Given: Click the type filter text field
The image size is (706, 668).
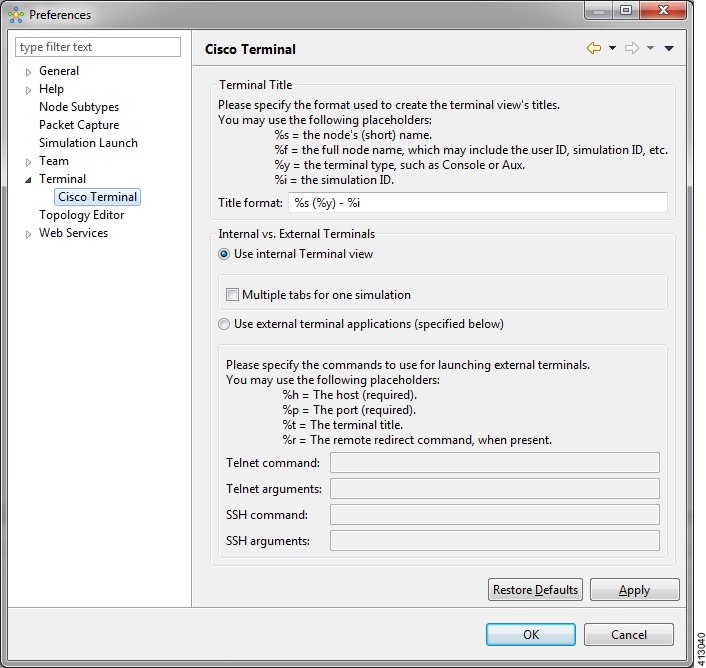Looking at the screenshot, I should (98, 47).
